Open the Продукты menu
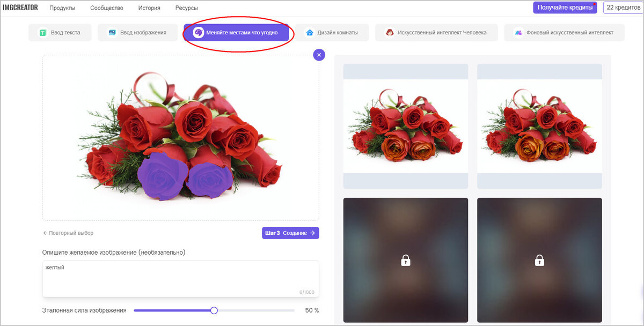Screen dimensions: 644x326 [x=62, y=8]
